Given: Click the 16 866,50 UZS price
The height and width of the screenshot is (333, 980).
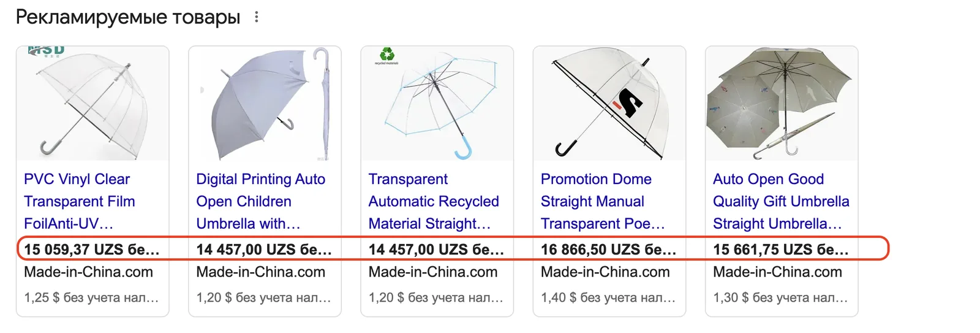Looking at the screenshot, I should (x=609, y=250).
